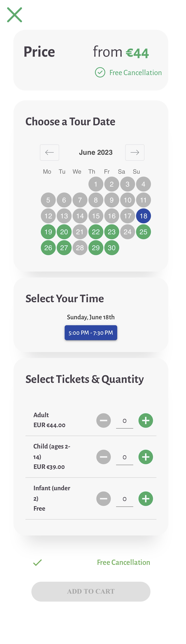Close the booking panel with the X
Screen dimensions: 186x644
[14, 15]
